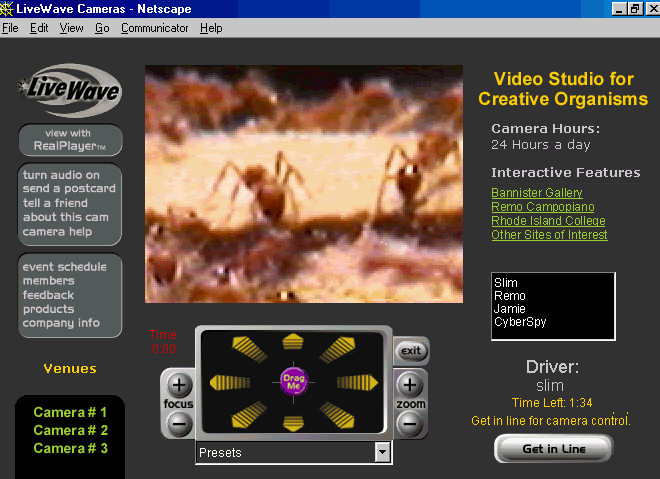Tilt camera with the down arrow
Screen dimensions: 660x479
pos(293,423)
